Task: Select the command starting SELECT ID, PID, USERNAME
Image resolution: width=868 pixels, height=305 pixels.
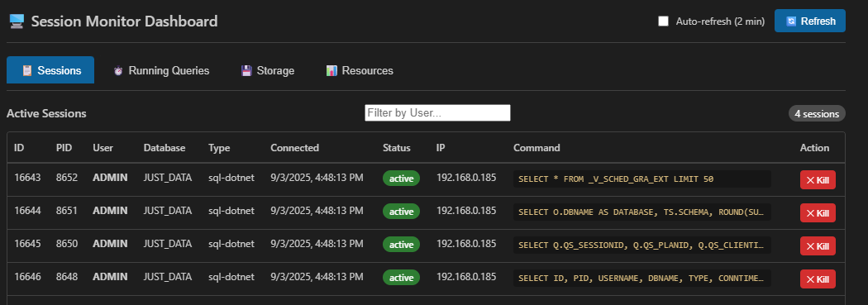Action: pos(642,278)
